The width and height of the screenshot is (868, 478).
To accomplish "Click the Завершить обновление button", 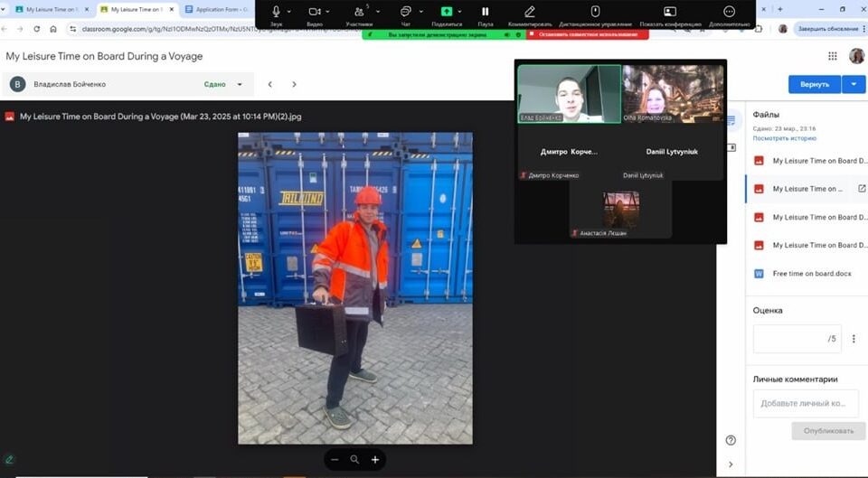I will tap(828, 29).
